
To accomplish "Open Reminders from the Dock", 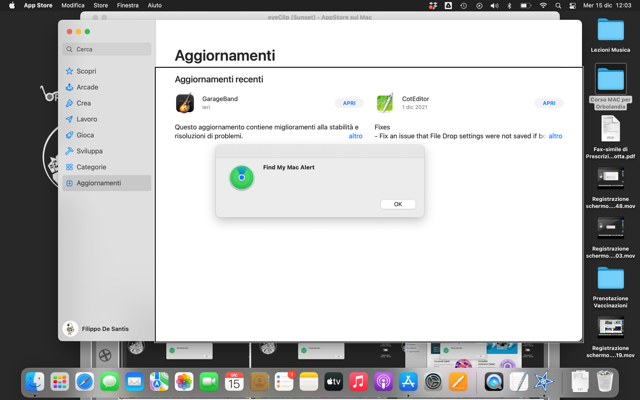I will click(x=284, y=382).
